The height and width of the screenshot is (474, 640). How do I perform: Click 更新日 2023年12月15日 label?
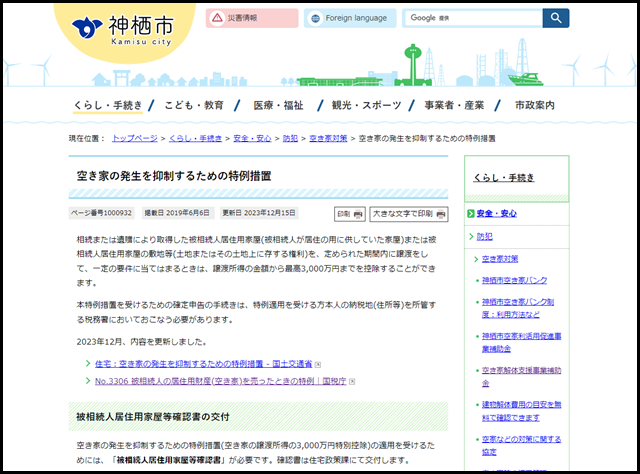(259, 213)
